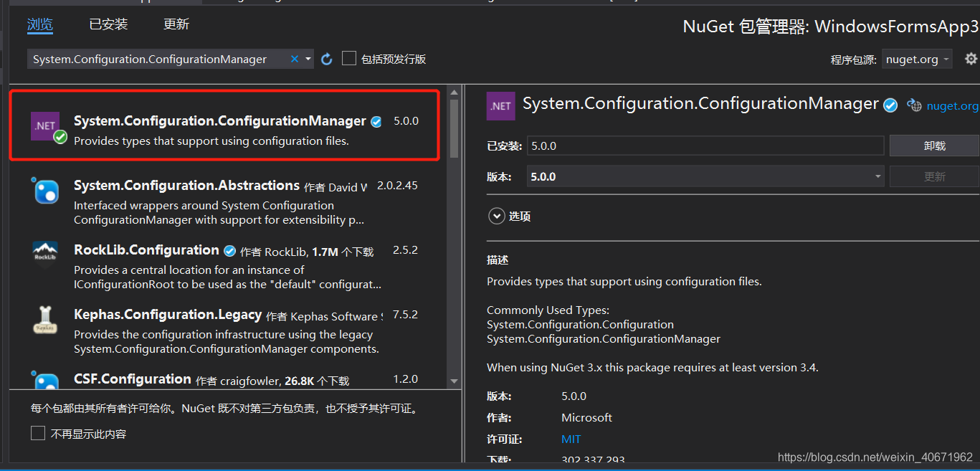Click version 7.5.2 in list

405,315
